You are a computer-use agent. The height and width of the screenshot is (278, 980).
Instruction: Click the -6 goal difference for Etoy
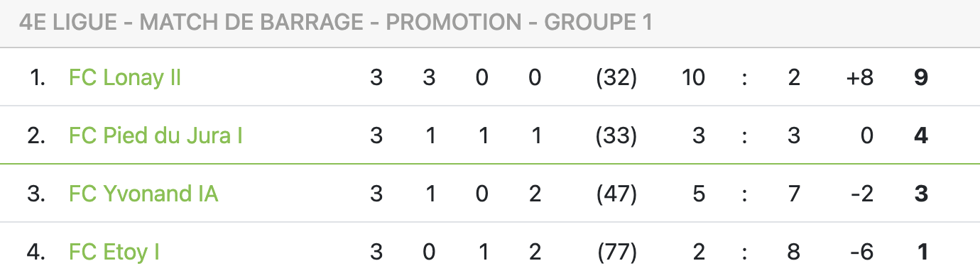861,252
